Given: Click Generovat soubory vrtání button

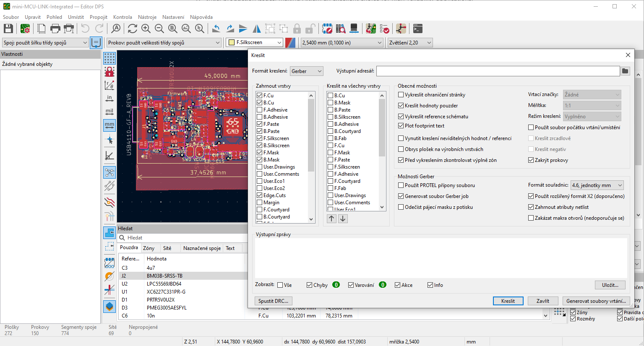Looking at the screenshot, I should pyautogui.click(x=596, y=301).
